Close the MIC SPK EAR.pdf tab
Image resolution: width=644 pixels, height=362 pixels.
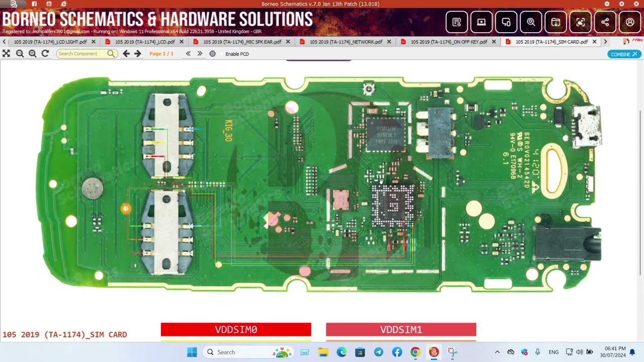288,42
